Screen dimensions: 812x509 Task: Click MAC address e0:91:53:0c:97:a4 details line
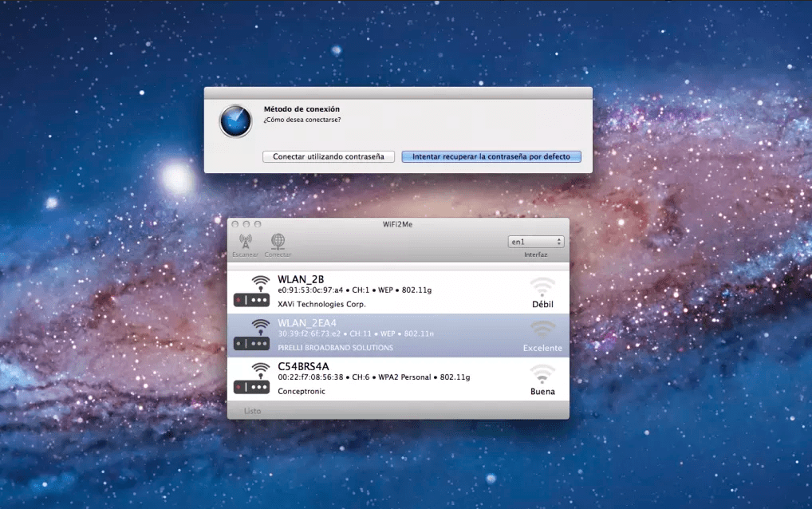coord(355,290)
